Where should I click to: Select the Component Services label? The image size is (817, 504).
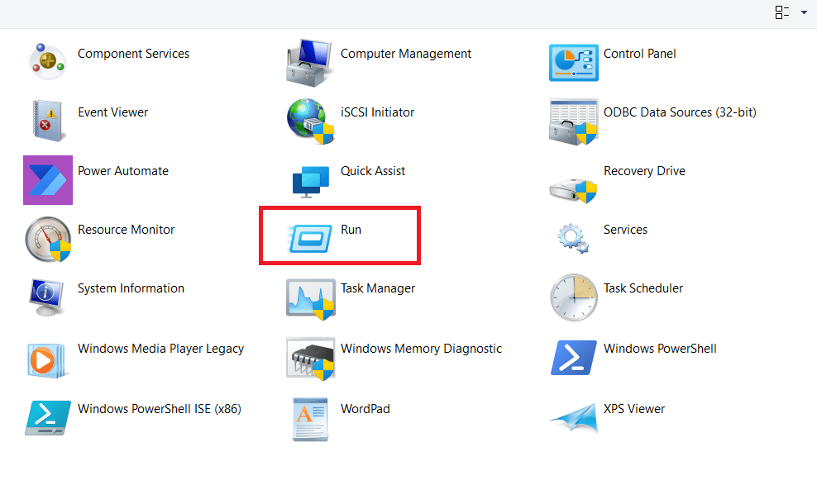133,54
